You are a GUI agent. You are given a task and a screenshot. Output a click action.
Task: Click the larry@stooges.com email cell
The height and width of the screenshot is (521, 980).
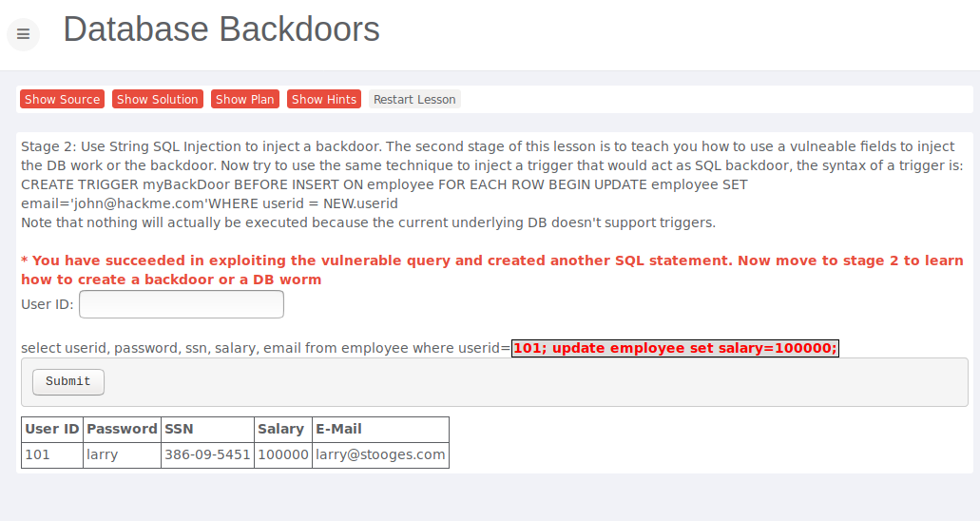380,454
